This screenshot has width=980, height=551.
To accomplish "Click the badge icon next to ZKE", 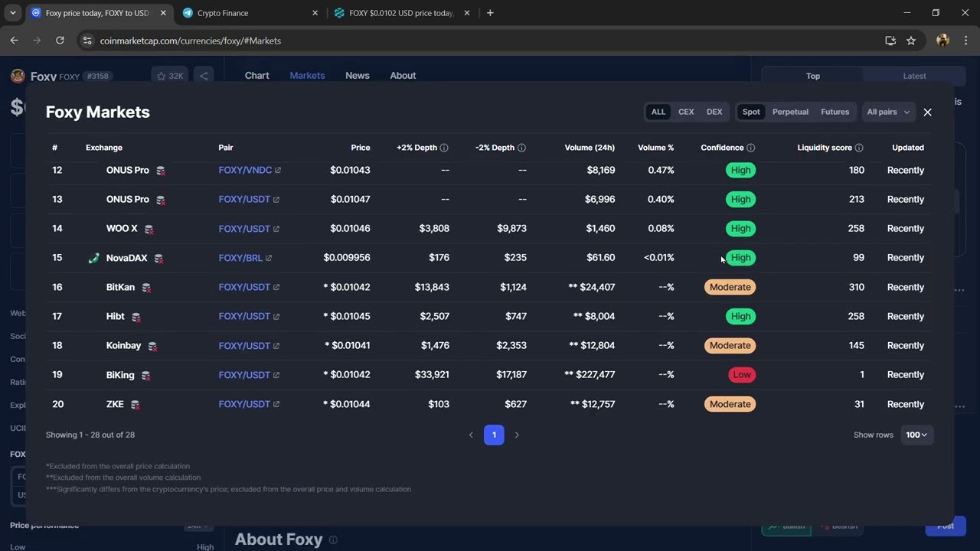I will [135, 405].
